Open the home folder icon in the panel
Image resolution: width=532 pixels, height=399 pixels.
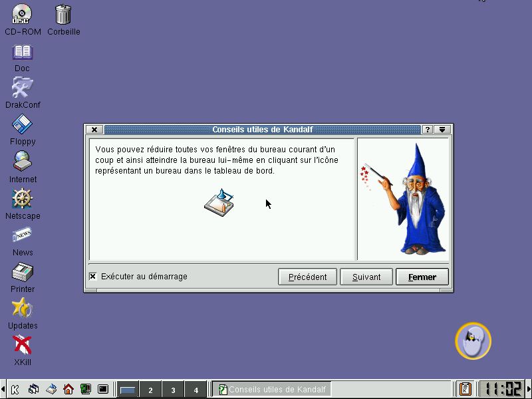(x=67, y=389)
